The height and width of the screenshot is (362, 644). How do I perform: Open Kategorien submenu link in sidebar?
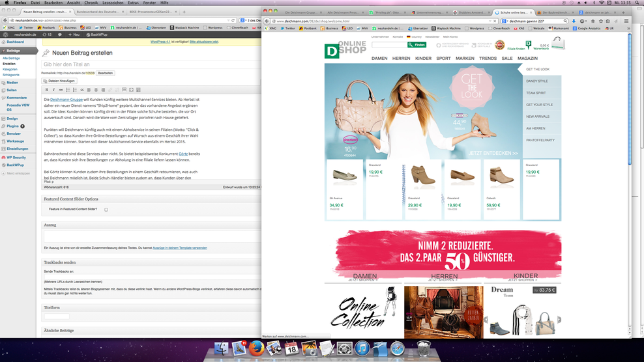(10, 70)
